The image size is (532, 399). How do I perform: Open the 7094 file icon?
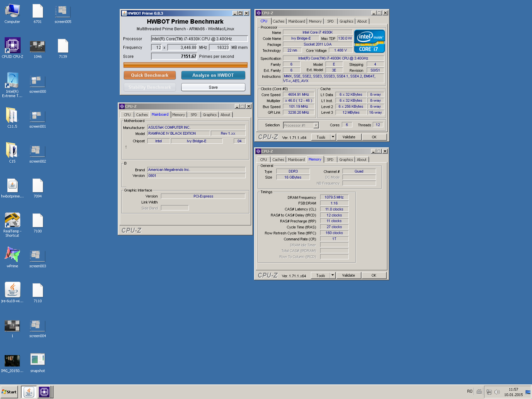tap(38, 188)
